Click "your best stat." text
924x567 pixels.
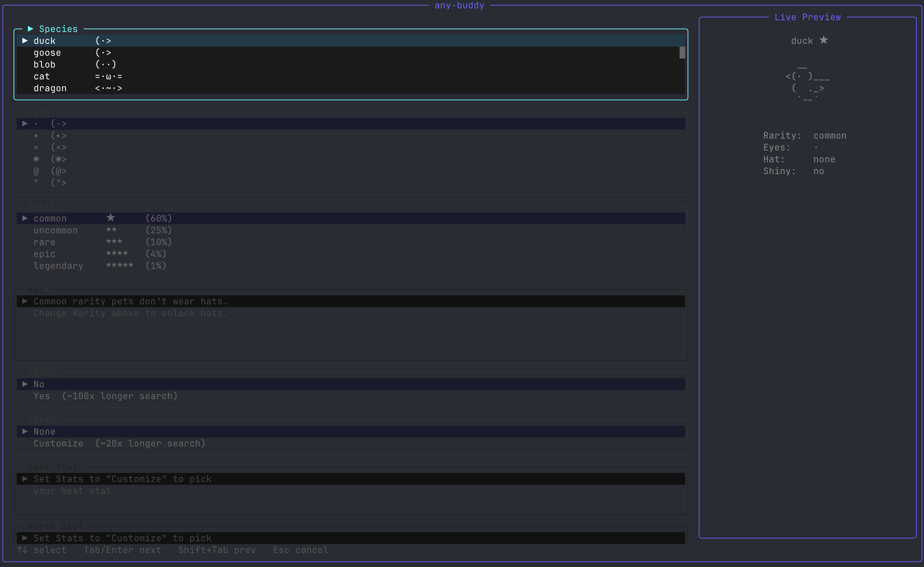coord(75,491)
